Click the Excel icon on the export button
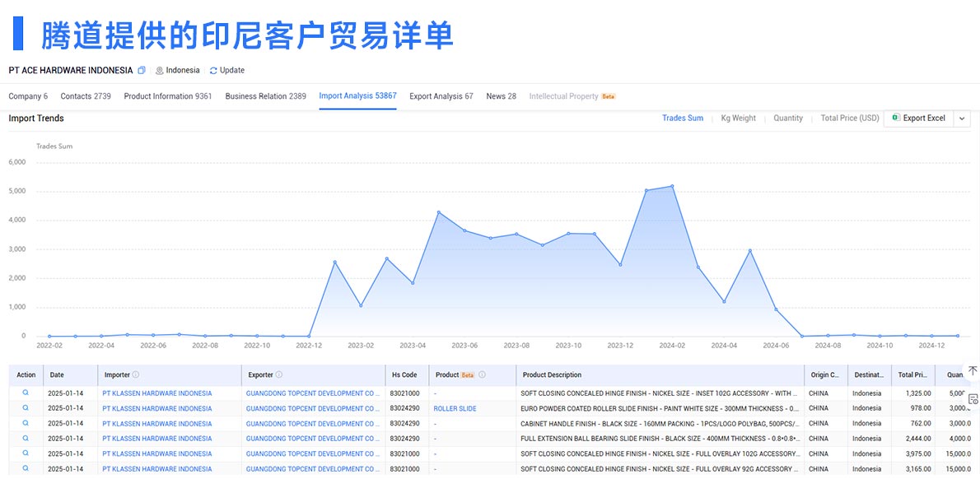This screenshot has height=479, width=980. 896,118
